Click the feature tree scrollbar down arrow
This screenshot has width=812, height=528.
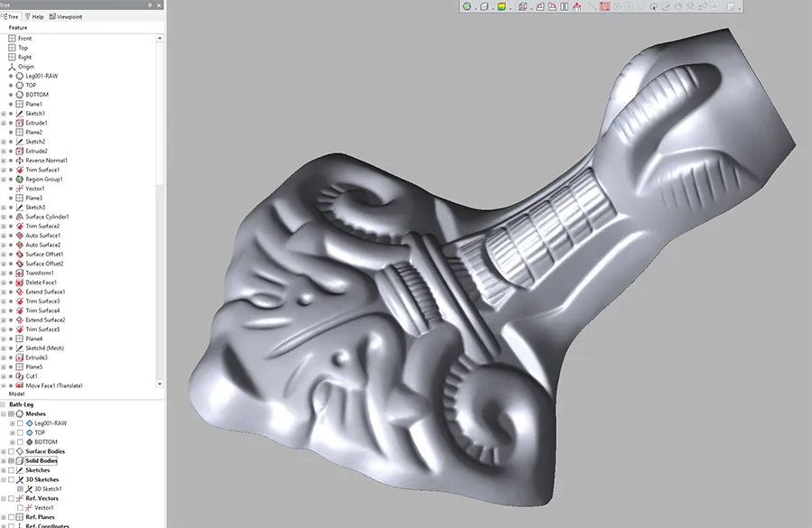161,384
